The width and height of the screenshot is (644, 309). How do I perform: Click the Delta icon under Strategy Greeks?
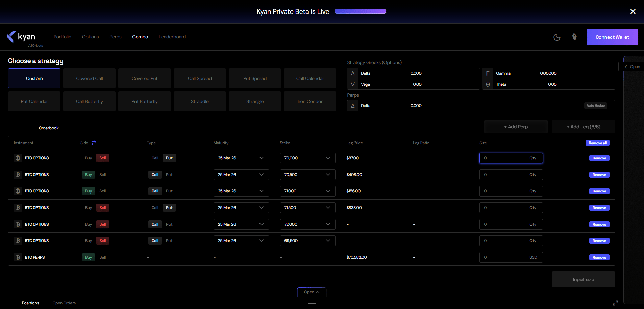(353, 73)
